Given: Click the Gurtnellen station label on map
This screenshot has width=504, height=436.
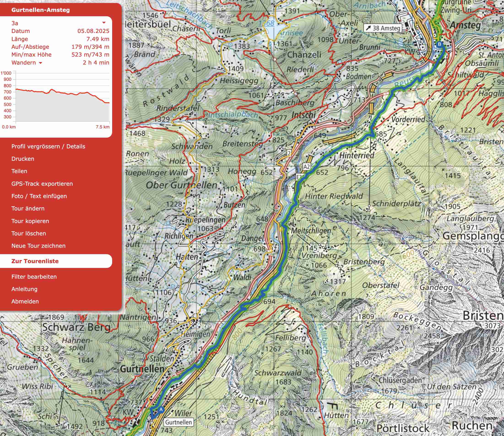Looking at the screenshot, I should tap(179, 422).
